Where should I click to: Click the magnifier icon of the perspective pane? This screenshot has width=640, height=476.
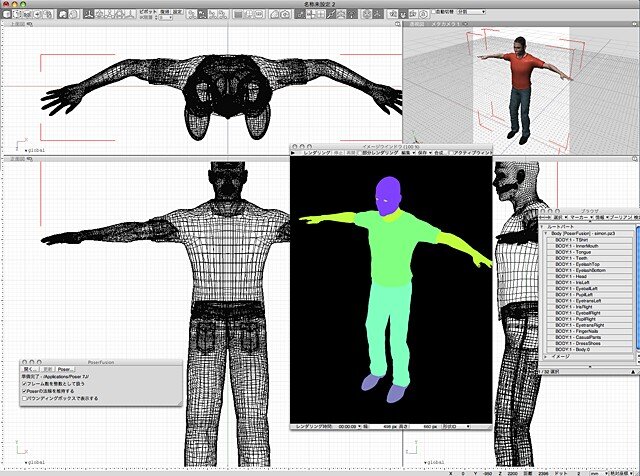click(635, 24)
